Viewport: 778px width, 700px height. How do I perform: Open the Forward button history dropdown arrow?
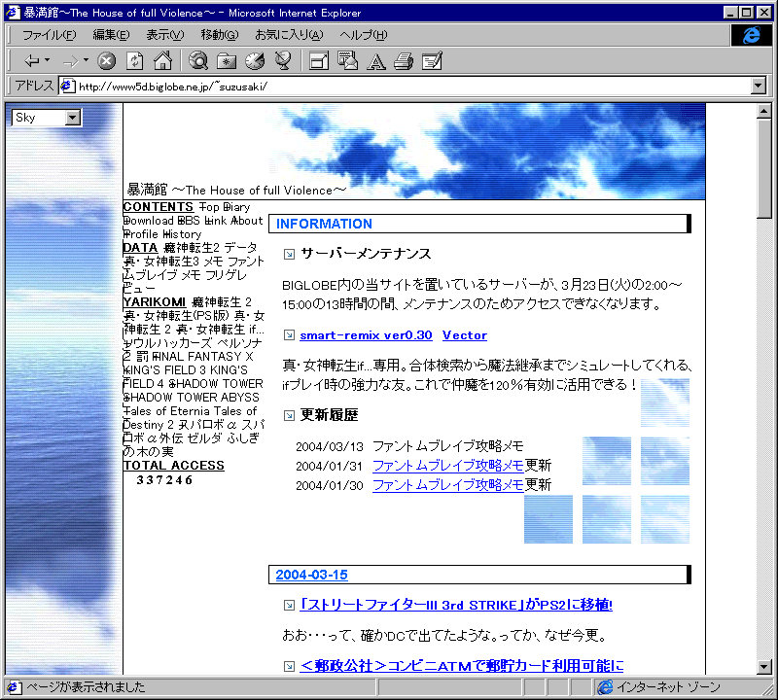pyautogui.click(x=86, y=60)
